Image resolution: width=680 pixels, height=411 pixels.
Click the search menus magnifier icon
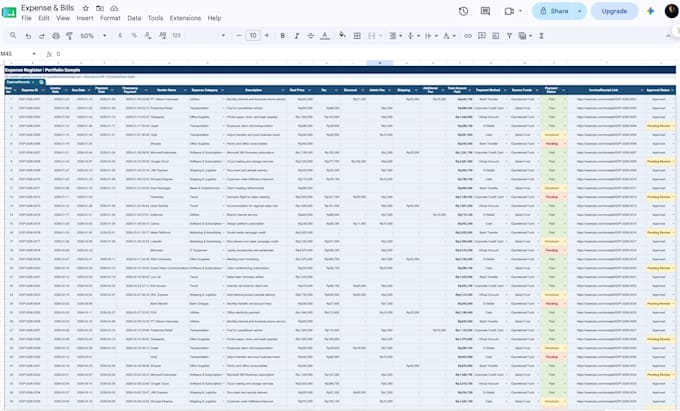[13, 36]
